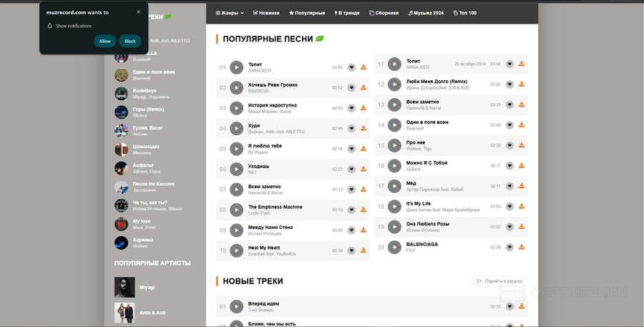
Task: Play track 05 Я люблю тебя
Action: coord(237,149)
